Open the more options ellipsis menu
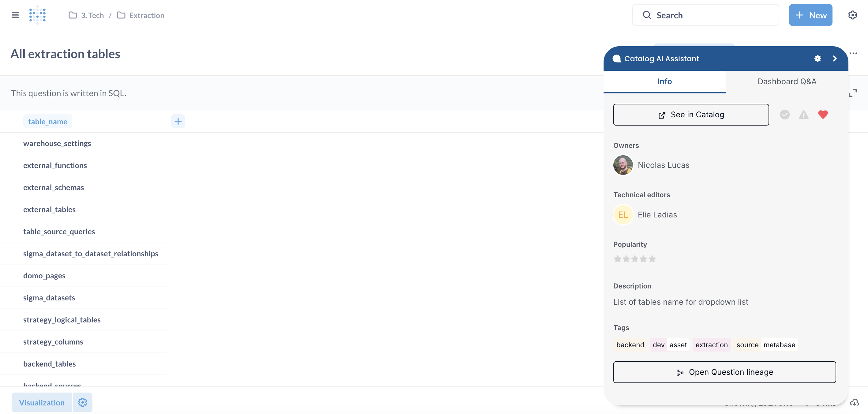 coord(854,53)
